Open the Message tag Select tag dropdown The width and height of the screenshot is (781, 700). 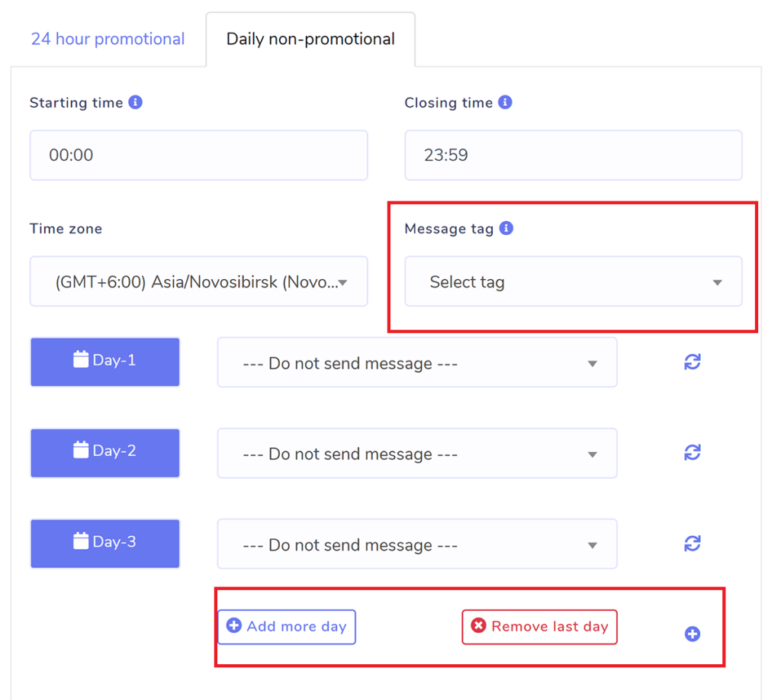[573, 281]
